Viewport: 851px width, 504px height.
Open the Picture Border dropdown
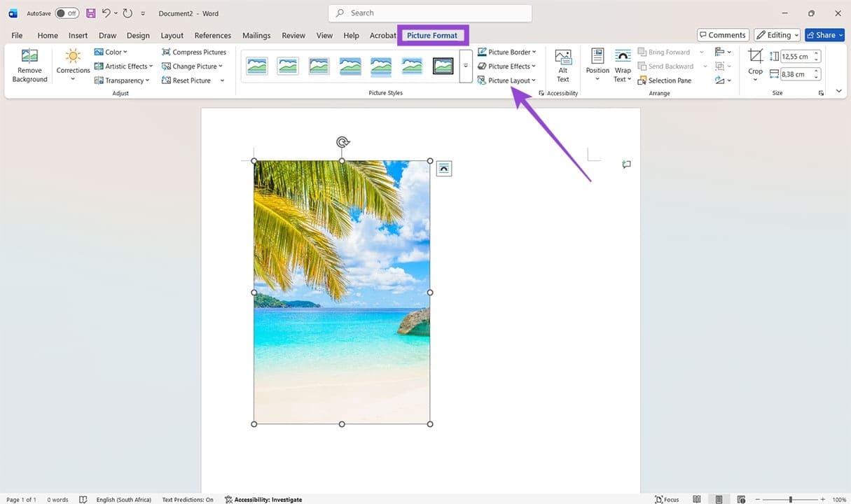click(507, 52)
